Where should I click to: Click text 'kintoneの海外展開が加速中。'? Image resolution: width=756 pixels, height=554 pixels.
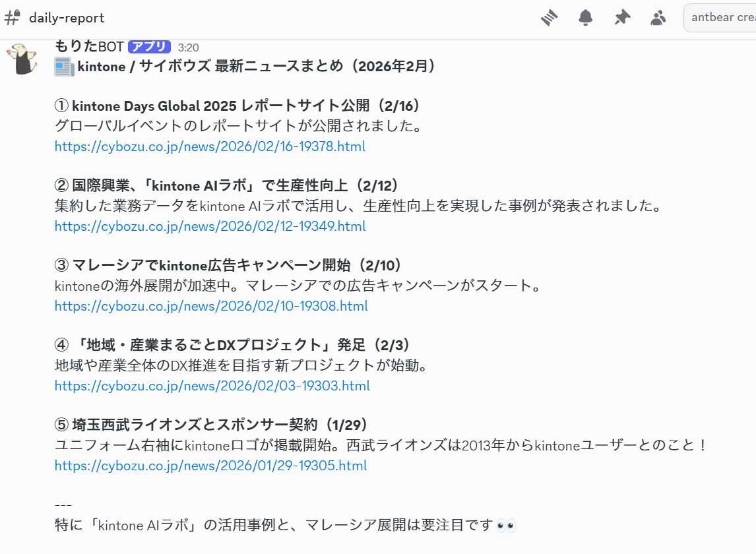[x=147, y=286]
